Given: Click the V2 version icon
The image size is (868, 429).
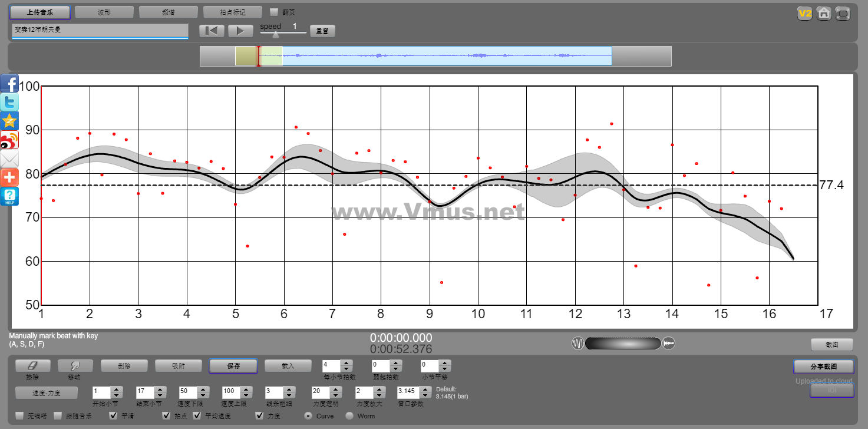Looking at the screenshot, I should tap(804, 14).
